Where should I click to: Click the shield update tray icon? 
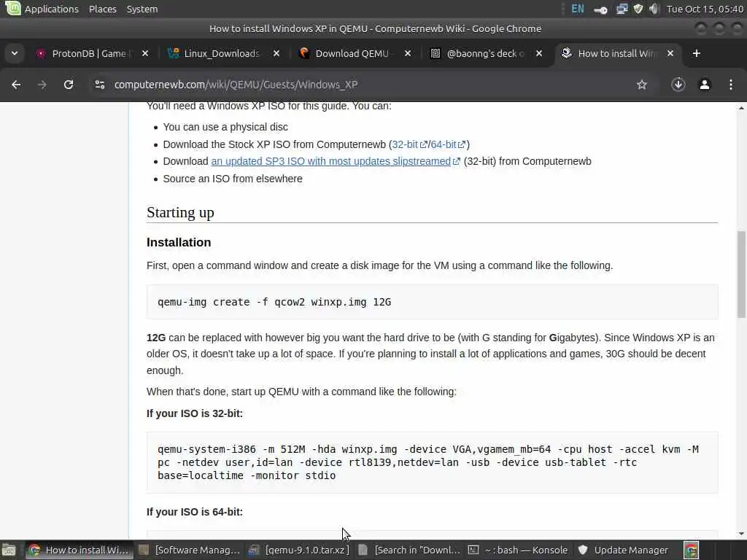click(638, 9)
